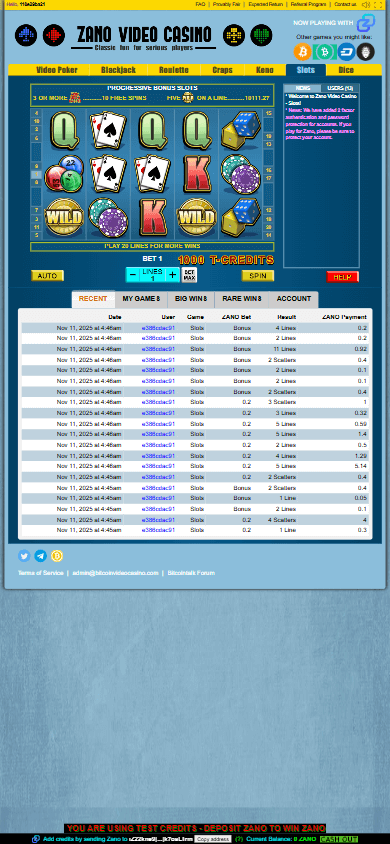The height and width of the screenshot is (844, 390).
Task: Open the Monero casino icon beside Dash
Action: [367, 52]
